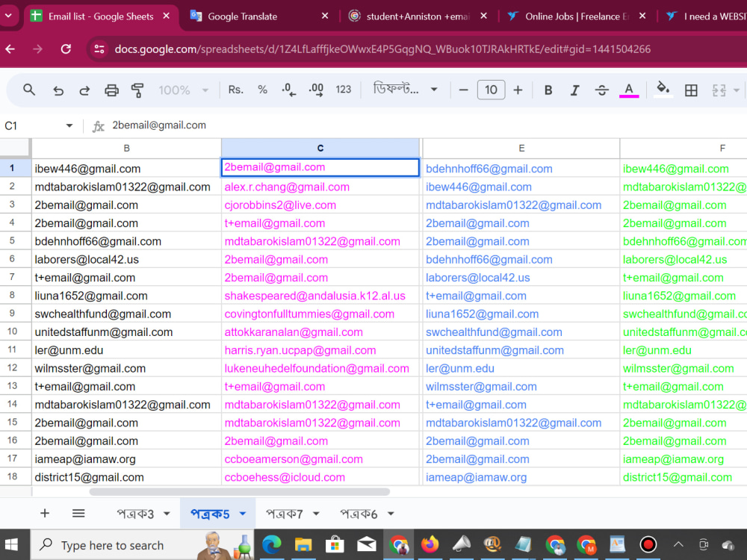The image size is (747, 560).
Task: Open the text color picker
Action: [x=629, y=90]
